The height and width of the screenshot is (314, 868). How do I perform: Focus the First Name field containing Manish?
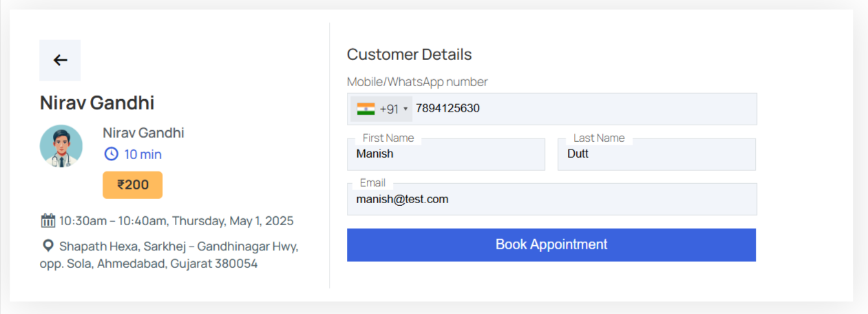point(445,154)
